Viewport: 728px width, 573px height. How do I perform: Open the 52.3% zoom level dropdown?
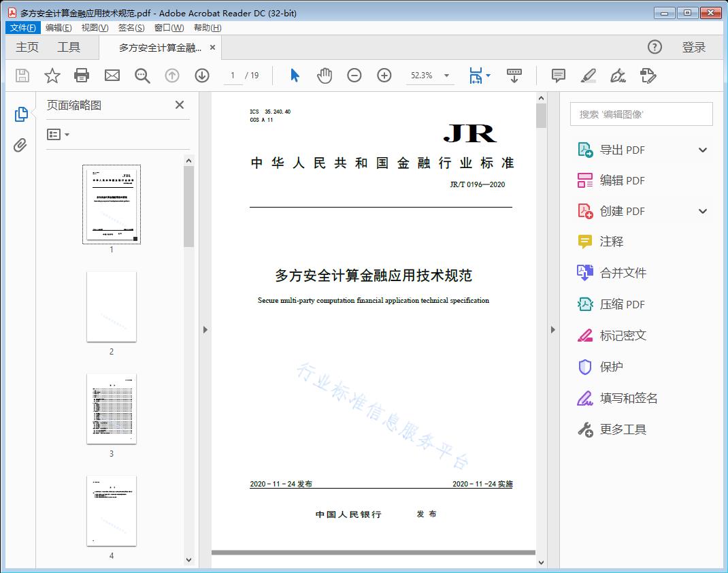coord(430,76)
